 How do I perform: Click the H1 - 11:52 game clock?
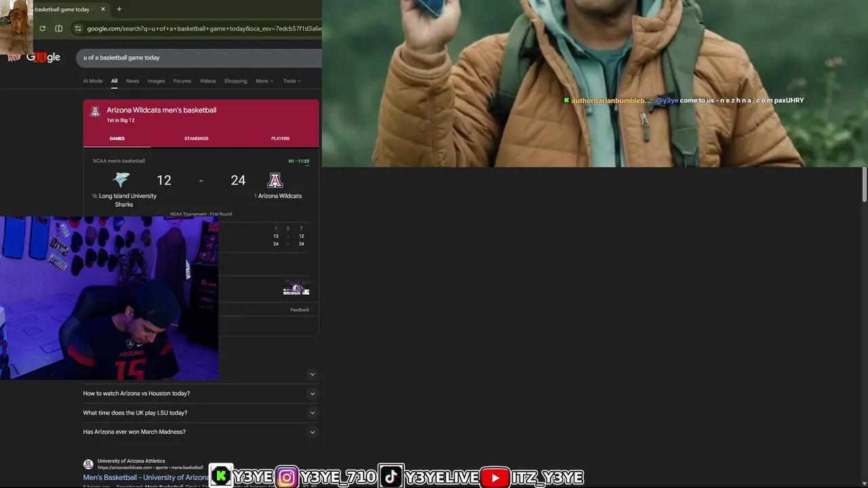pyautogui.click(x=299, y=161)
